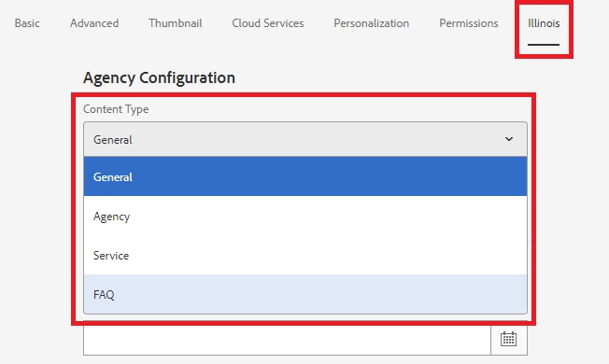Select FAQ content type option
Image resolution: width=609 pixels, height=364 pixels.
[305, 294]
